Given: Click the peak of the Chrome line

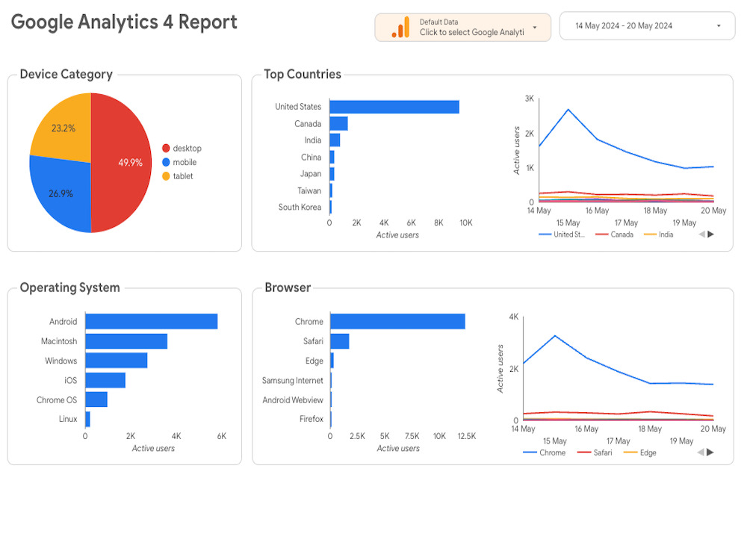Looking at the screenshot, I should pyautogui.click(x=555, y=336).
